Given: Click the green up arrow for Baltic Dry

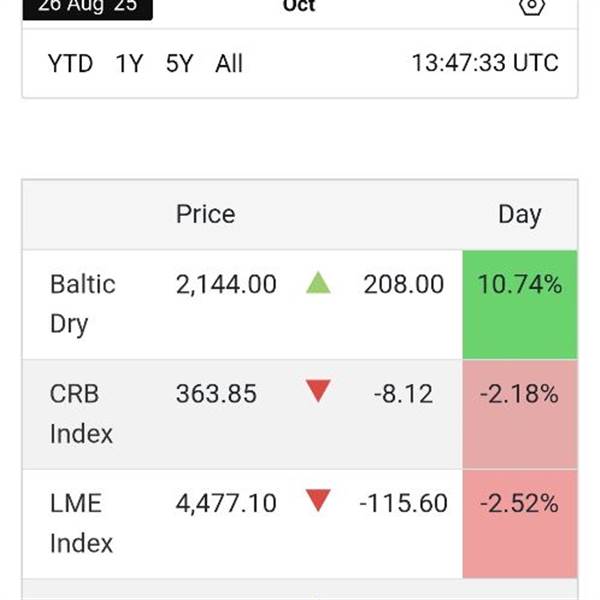Looking at the screenshot, I should click(x=318, y=284).
